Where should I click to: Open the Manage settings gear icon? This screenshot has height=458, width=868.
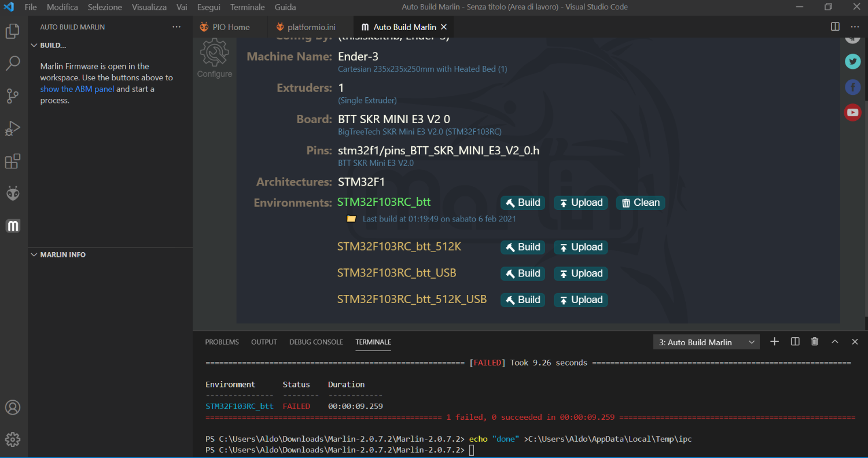pos(13,439)
